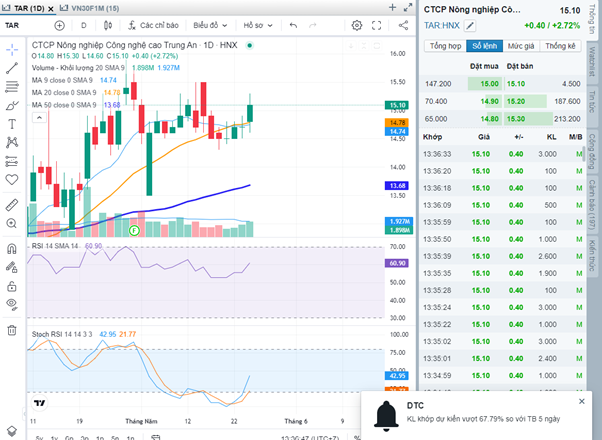
Task: Collapse the indicator legend chevron
Action: pos(39,117)
